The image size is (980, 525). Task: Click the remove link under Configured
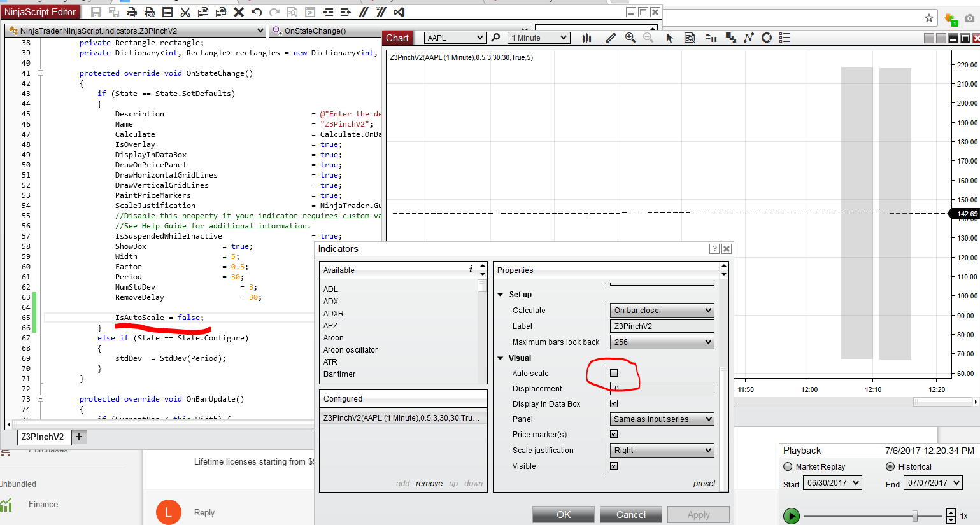coord(429,484)
